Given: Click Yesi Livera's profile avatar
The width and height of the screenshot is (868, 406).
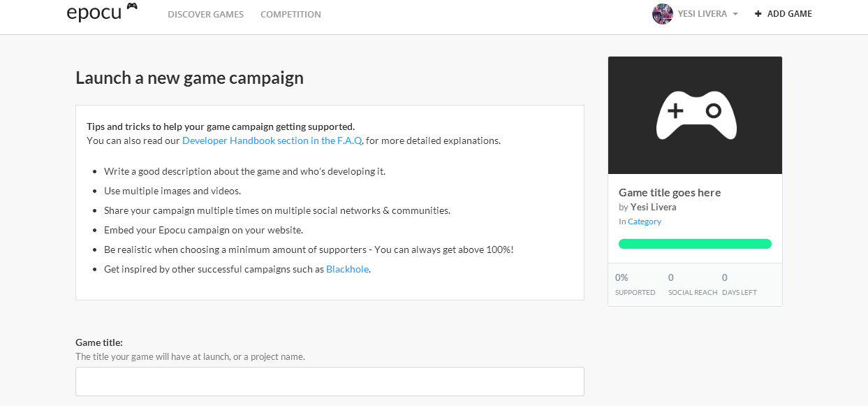Looking at the screenshot, I should coord(662,14).
